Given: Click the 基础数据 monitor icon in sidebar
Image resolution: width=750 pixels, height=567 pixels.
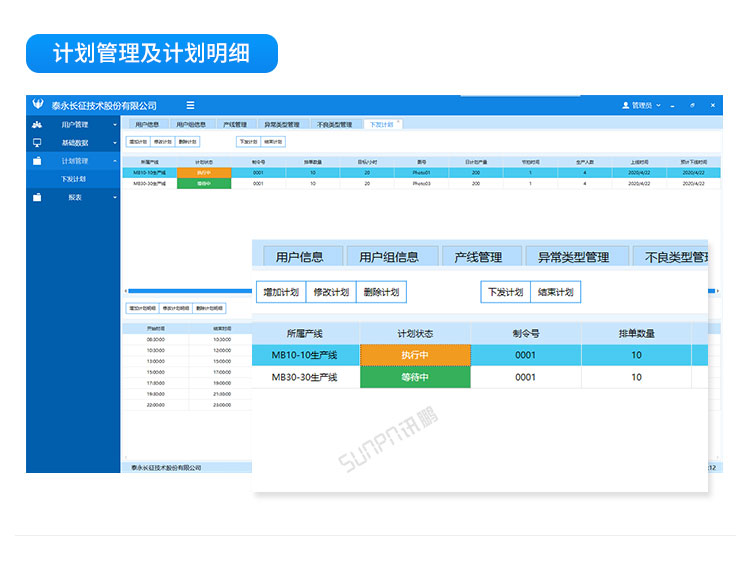Looking at the screenshot, I should (x=37, y=143).
